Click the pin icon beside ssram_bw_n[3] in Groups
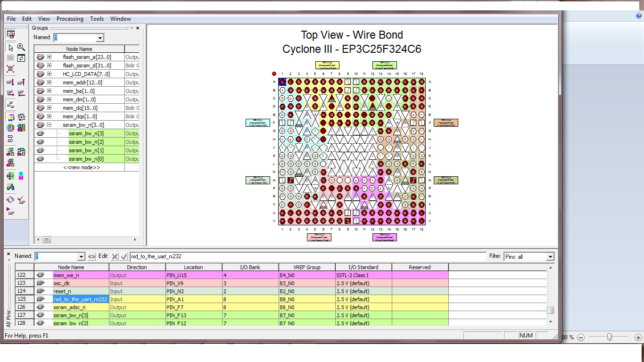The height and width of the screenshot is (362, 644). click(x=40, y=133)
